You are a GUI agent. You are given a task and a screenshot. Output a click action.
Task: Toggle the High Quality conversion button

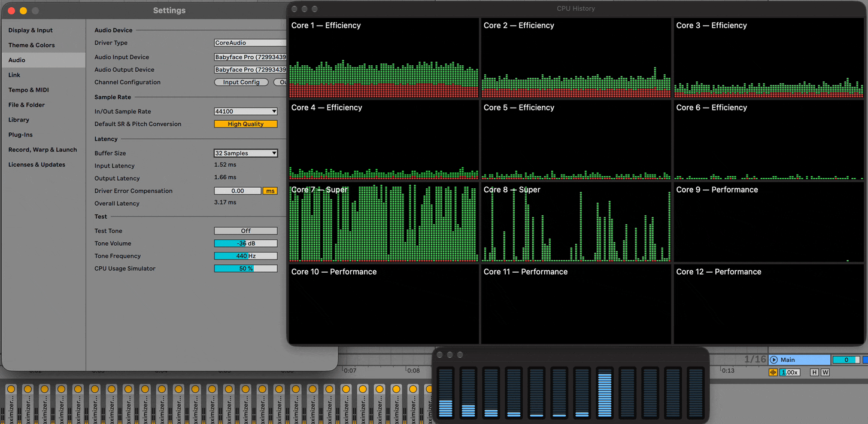pos(246,124)
